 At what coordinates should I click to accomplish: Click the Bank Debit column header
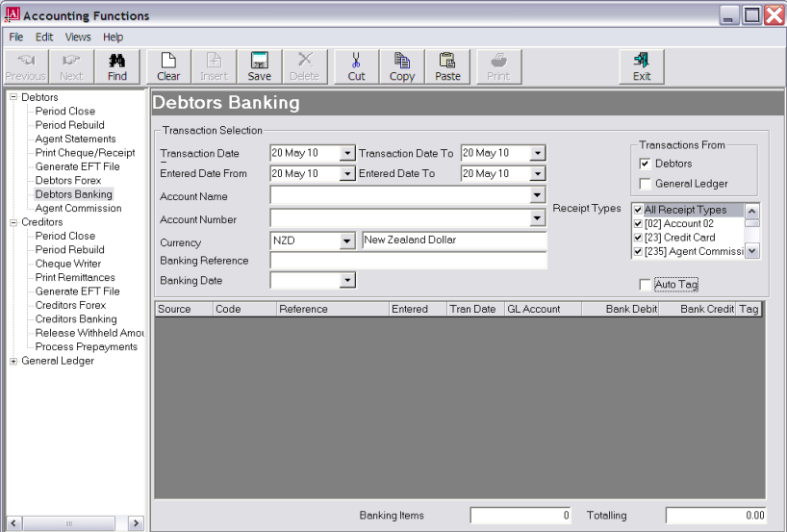tap(620, 309)
